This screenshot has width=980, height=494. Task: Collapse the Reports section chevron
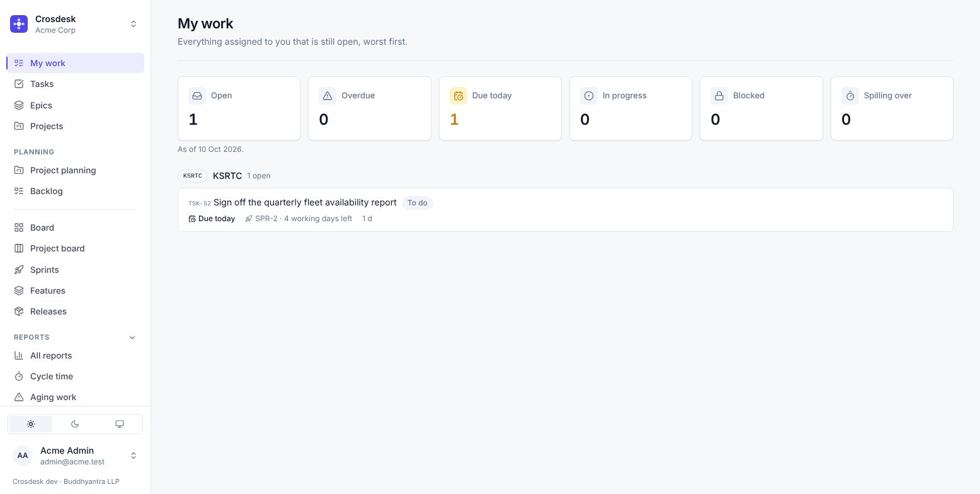pos(132,338)
